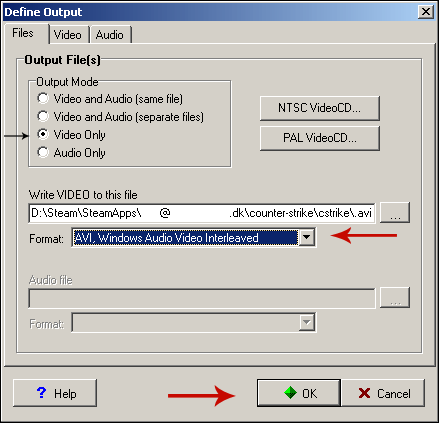Close the Define Output window

pos(426,12)
